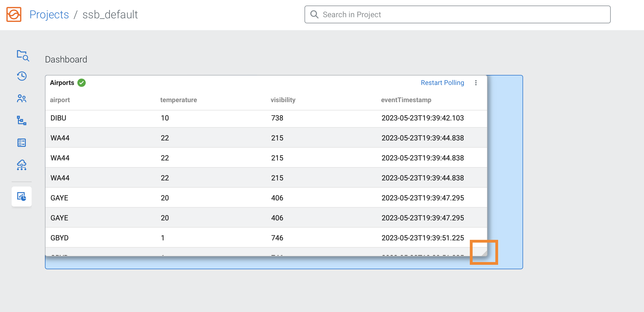This screenshot has width=644, height=312.
Task: Open user management via the people icon
Action: click(x=22, y=98)
